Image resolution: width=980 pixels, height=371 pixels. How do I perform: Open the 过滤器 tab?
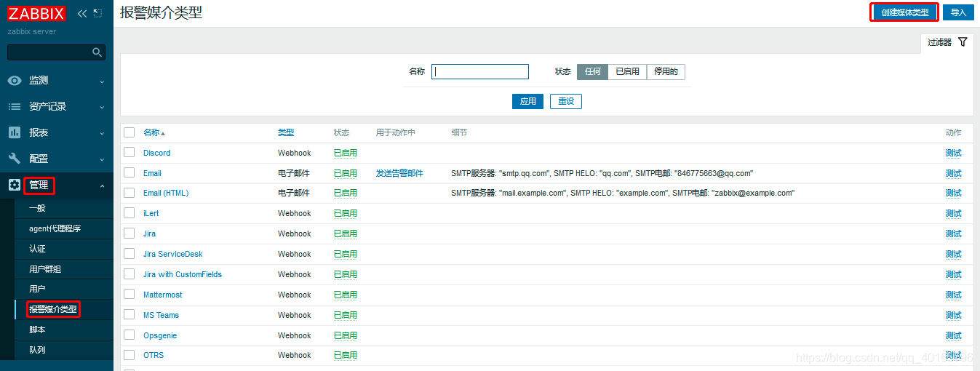click(947, 42)
